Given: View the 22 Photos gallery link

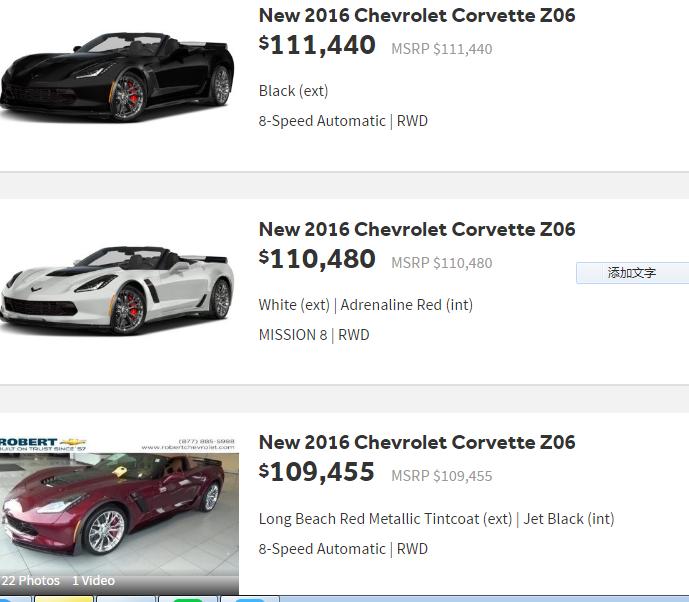Looking at the screenshot, I should (x=31, y=580).
